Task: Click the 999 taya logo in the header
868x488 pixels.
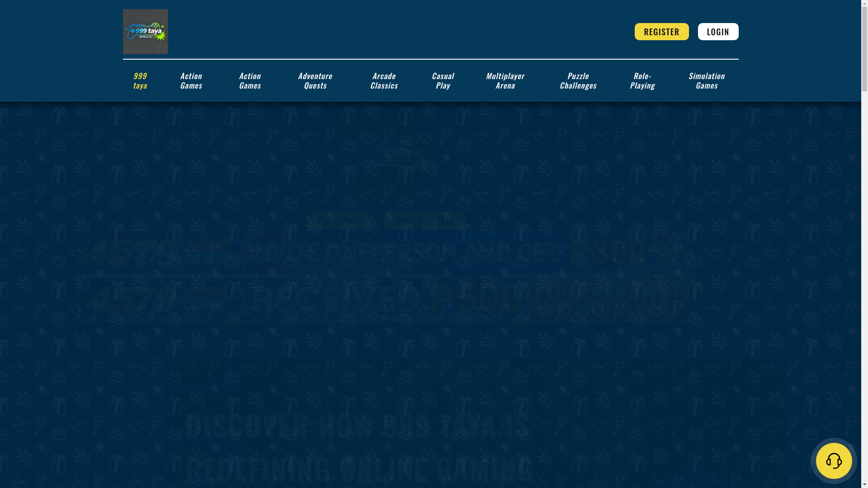Action: [145, 32]
